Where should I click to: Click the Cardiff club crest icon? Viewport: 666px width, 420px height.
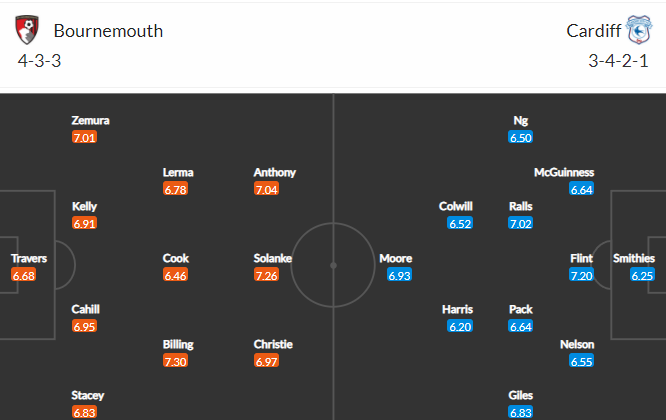(x=639, y=30)
